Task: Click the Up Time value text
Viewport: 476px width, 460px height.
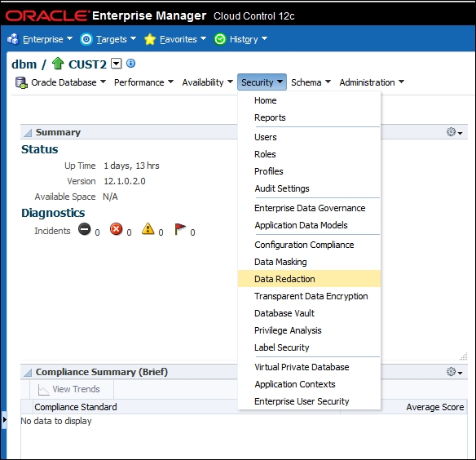Action: (x=131, y=166)
